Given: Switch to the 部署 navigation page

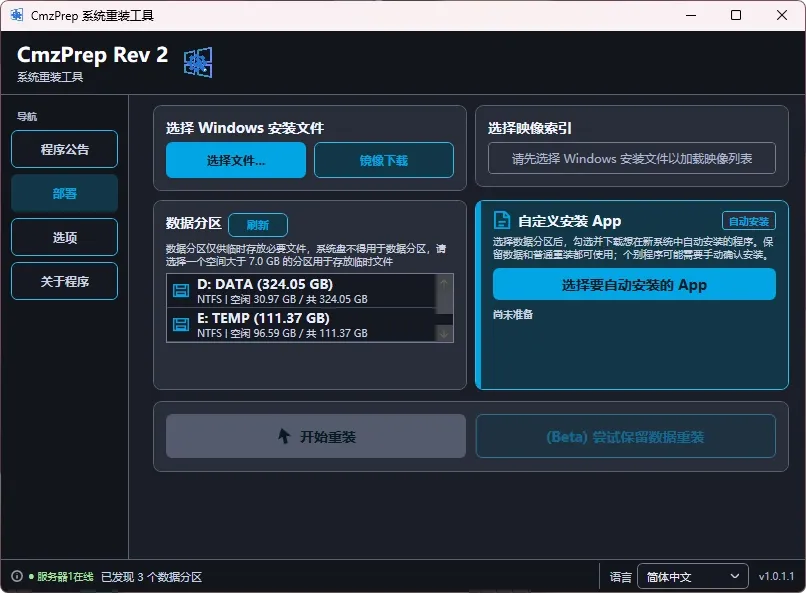Looking at the screenshot, I should point(64,193).
